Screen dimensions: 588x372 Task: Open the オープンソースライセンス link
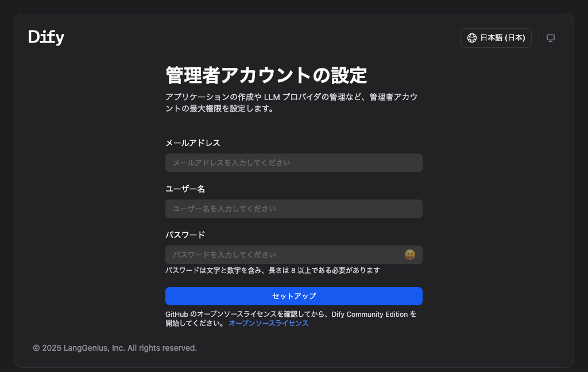(x=268, y=323)
